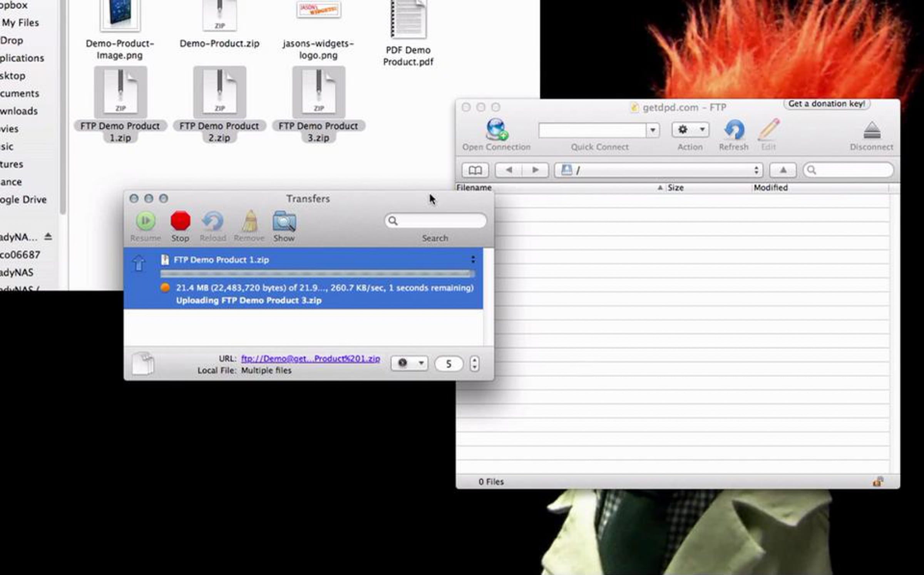Disconnect from the getdpd.com server

coord(872,131)
